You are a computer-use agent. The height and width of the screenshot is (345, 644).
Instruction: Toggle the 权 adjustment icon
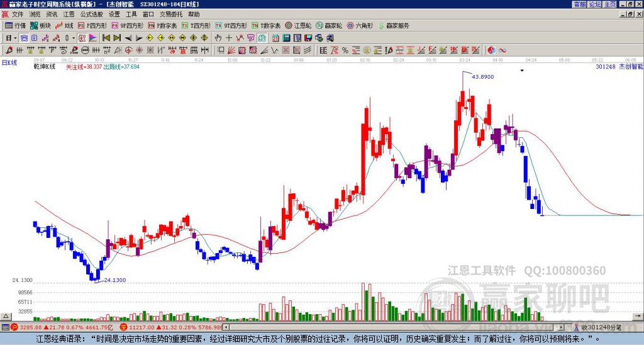[82, 38]
